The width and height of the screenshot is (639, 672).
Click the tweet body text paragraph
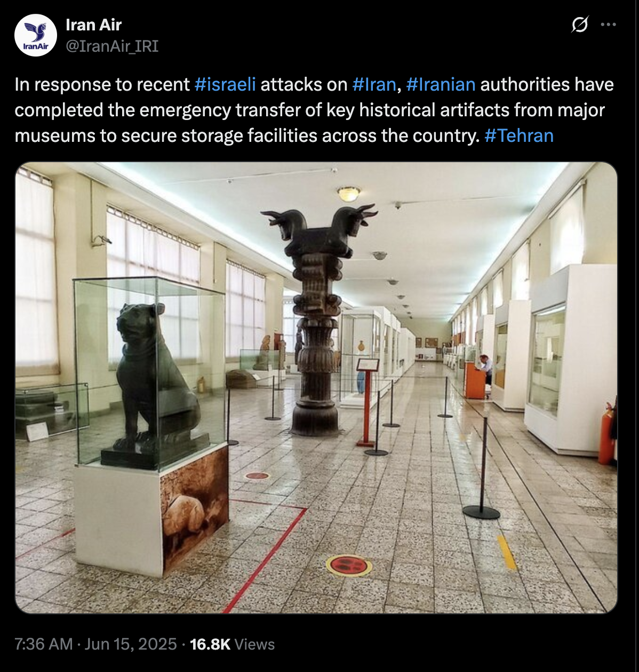click(315, 110)
